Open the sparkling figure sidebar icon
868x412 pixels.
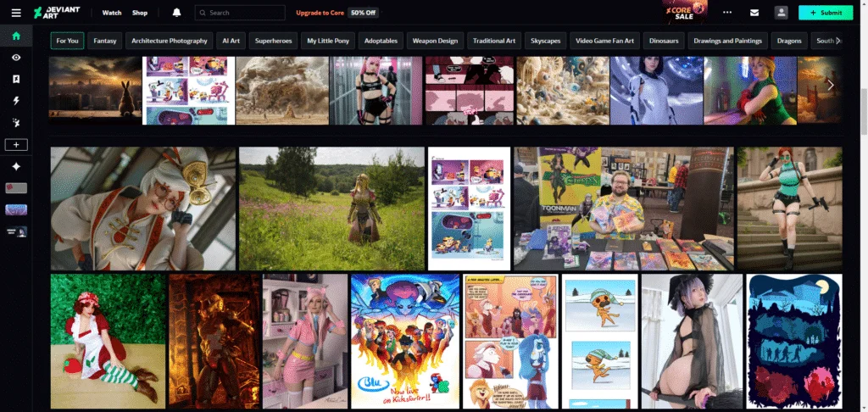(x=16, y=122)
